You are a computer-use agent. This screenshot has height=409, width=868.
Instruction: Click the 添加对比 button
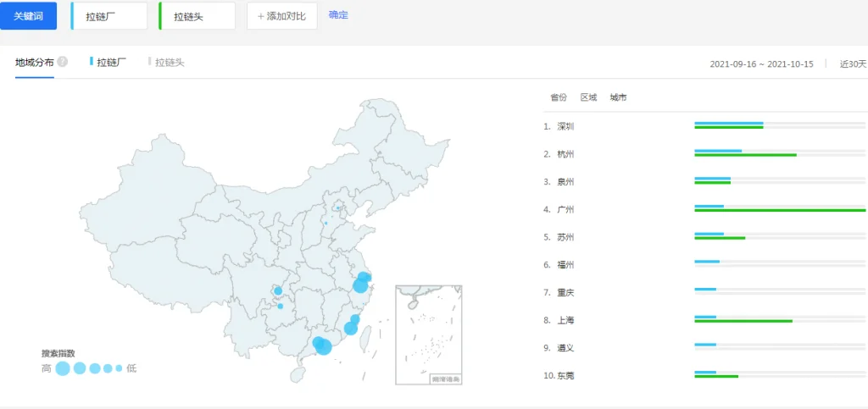coord(282,16)
